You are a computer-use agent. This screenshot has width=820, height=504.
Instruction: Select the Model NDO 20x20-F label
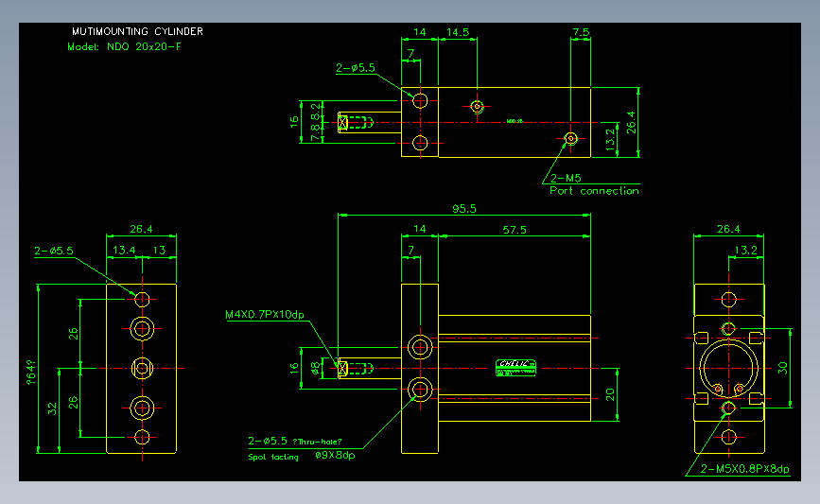[124, 46]
